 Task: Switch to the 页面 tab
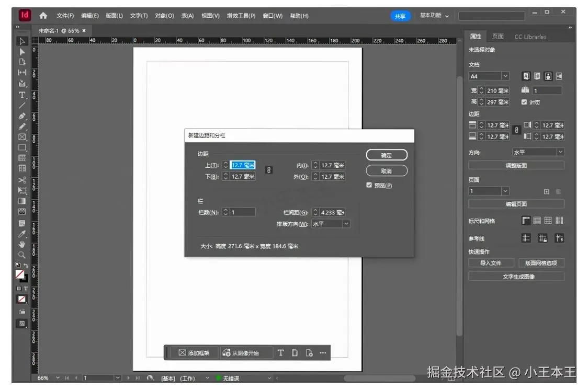(498, 37)
